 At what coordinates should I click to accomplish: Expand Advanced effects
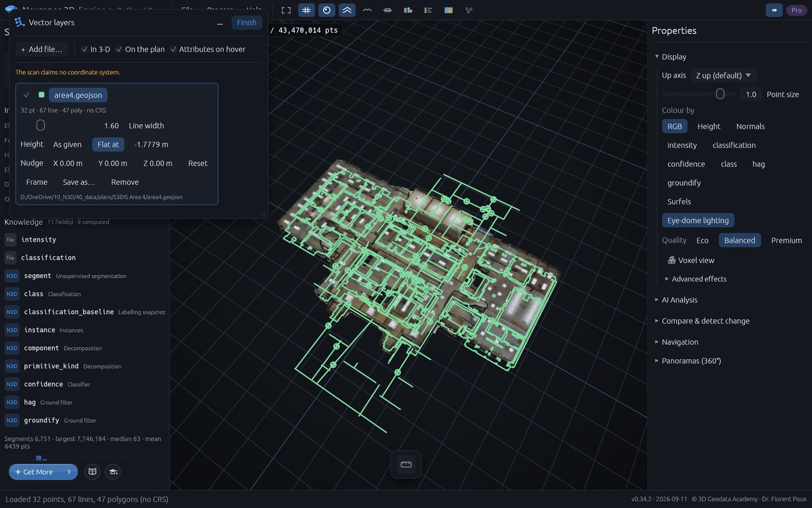click(695, 279)
